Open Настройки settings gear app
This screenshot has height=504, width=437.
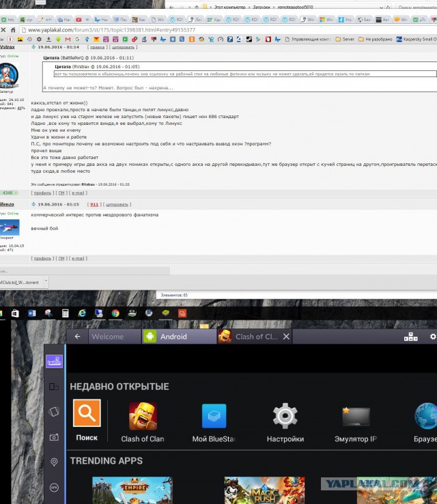coord(285,423)
